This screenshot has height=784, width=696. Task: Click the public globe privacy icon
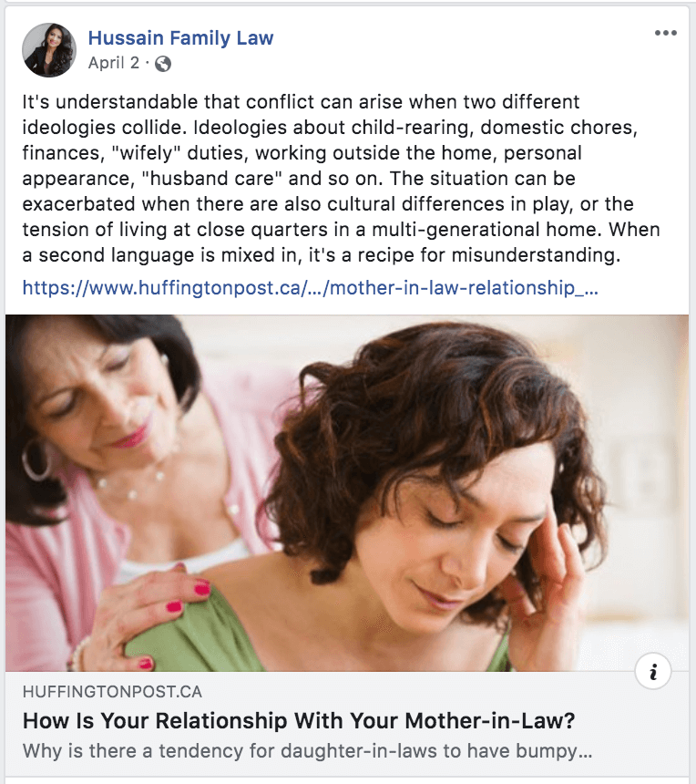pos(163,64)
